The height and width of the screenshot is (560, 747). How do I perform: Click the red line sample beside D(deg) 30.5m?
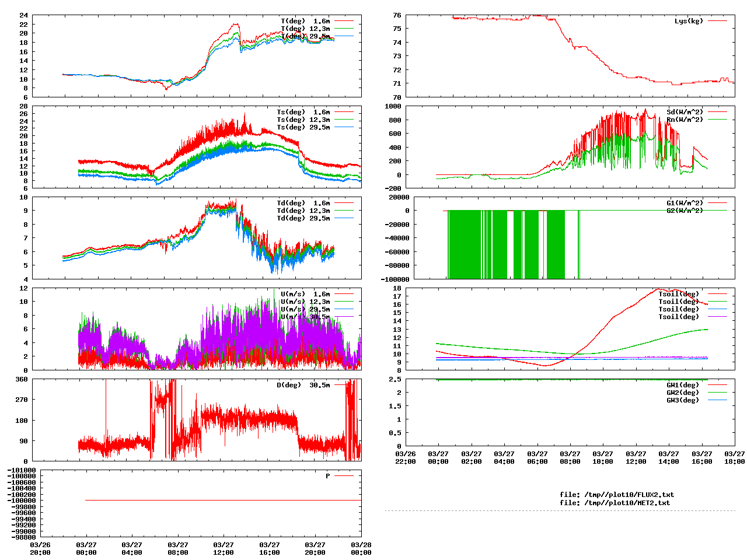point(344,385)
